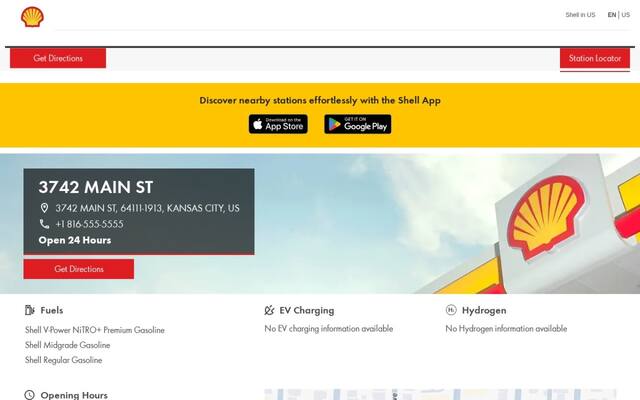Click the phone icon next to the number
The image size is (640, 400).
click(x=44, y=224)
